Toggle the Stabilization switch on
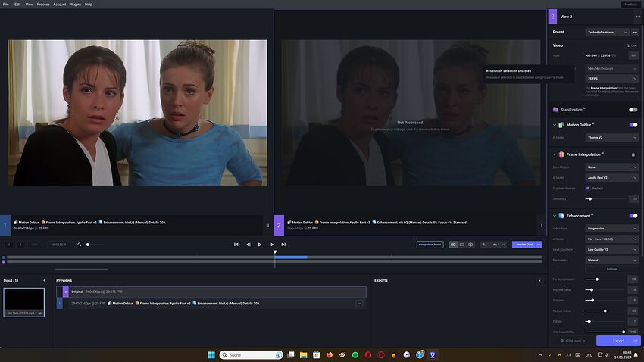The height and width of the screenshot is (362, 644). click(x=633, y=110)
